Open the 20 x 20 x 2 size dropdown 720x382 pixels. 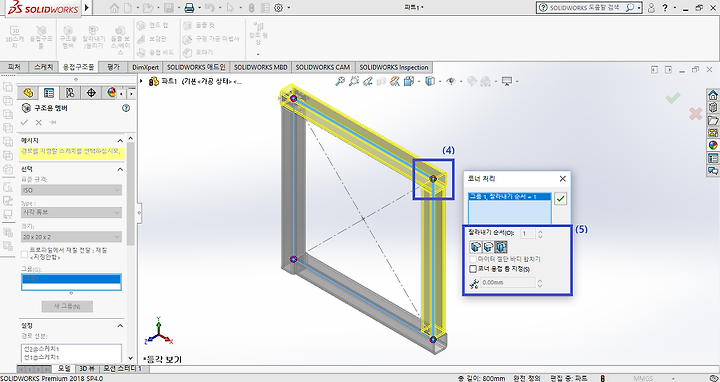point(71,237)
